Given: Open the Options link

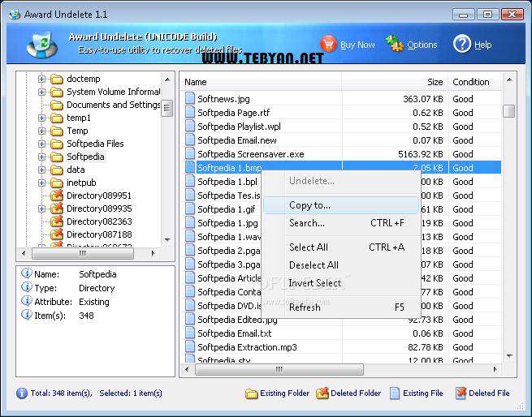Looking at the screenshot, I should pyautogui.click(x=422, y=45).
